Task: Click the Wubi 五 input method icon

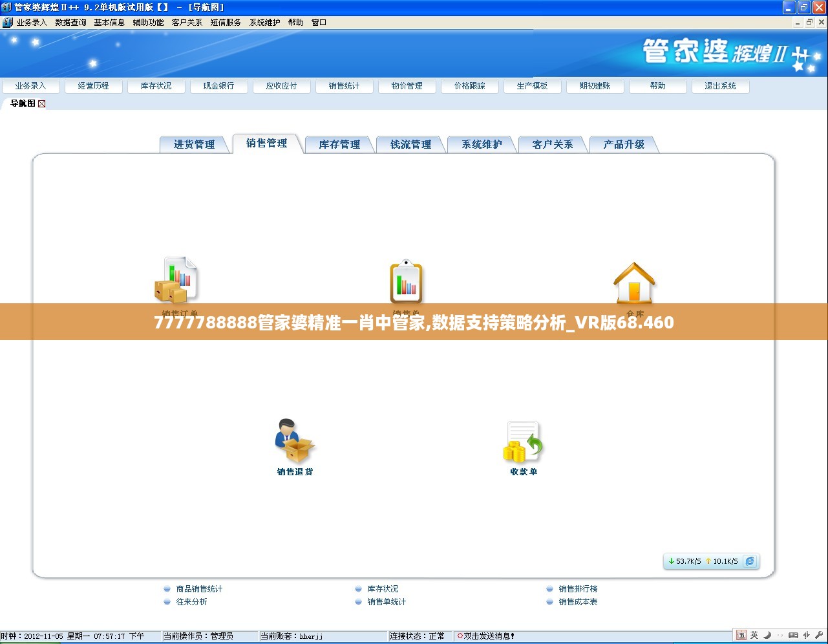Action: [741, 635]
